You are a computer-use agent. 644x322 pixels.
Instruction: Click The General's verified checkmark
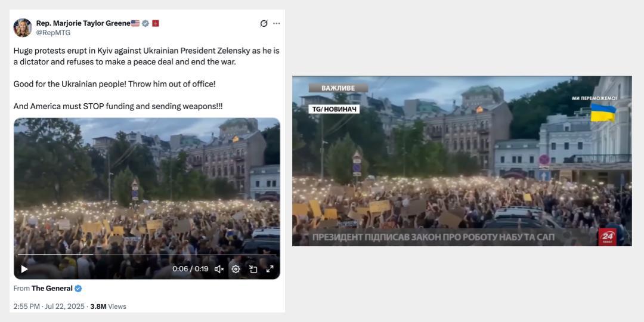pos(78,289)
